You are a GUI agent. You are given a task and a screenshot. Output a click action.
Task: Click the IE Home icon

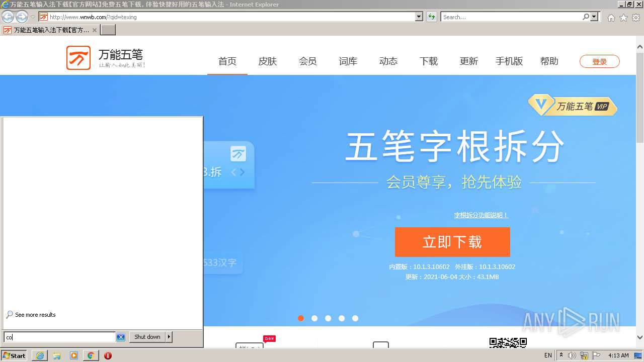click(611, 18)
